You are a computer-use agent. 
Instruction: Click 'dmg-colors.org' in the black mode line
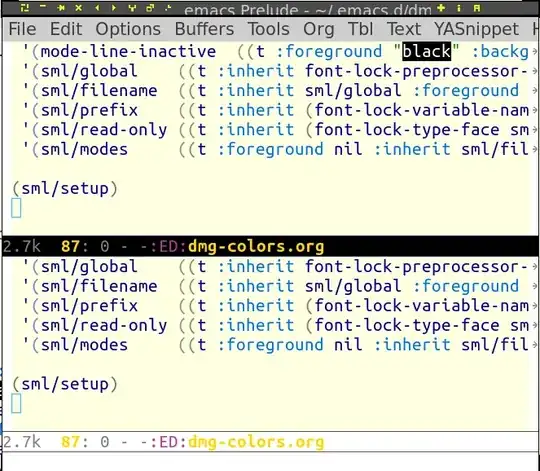(256, 247)
